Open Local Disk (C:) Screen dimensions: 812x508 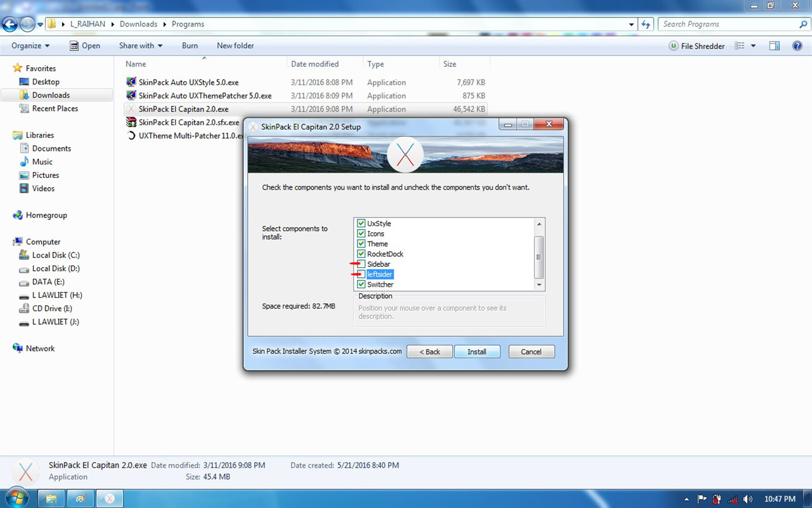[55, 255]
